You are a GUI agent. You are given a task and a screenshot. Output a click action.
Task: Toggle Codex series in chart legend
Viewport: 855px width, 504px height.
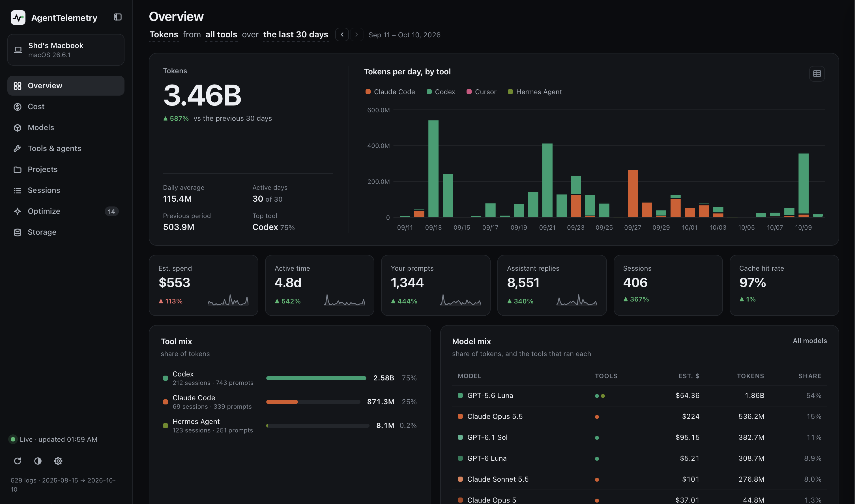coord(441,92)
